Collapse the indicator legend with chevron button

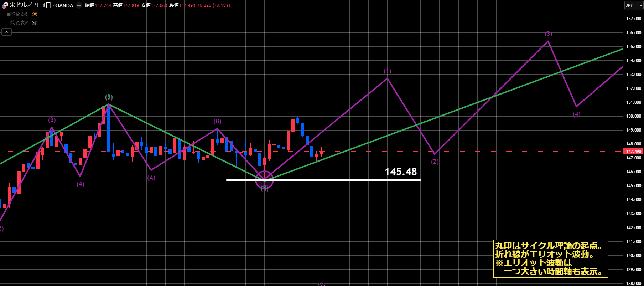tap(6, 32)
